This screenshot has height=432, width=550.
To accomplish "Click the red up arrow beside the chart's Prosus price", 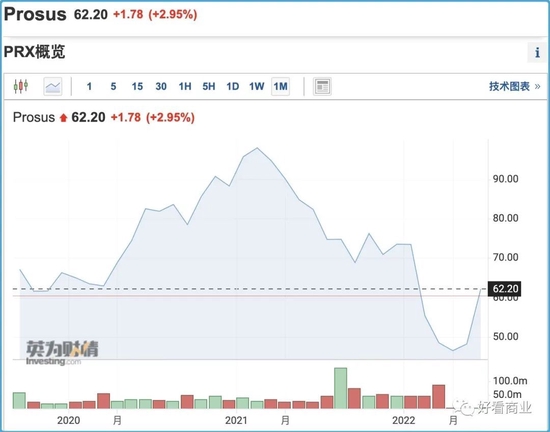I will 63,118.
